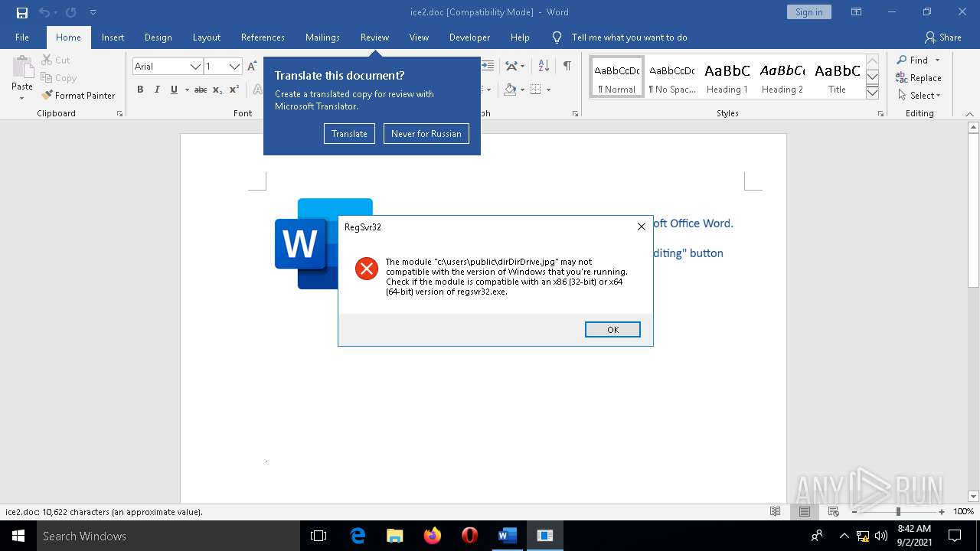Click the Tell me what you want search box
The image size is (980, 551).
tap(629, 37)
